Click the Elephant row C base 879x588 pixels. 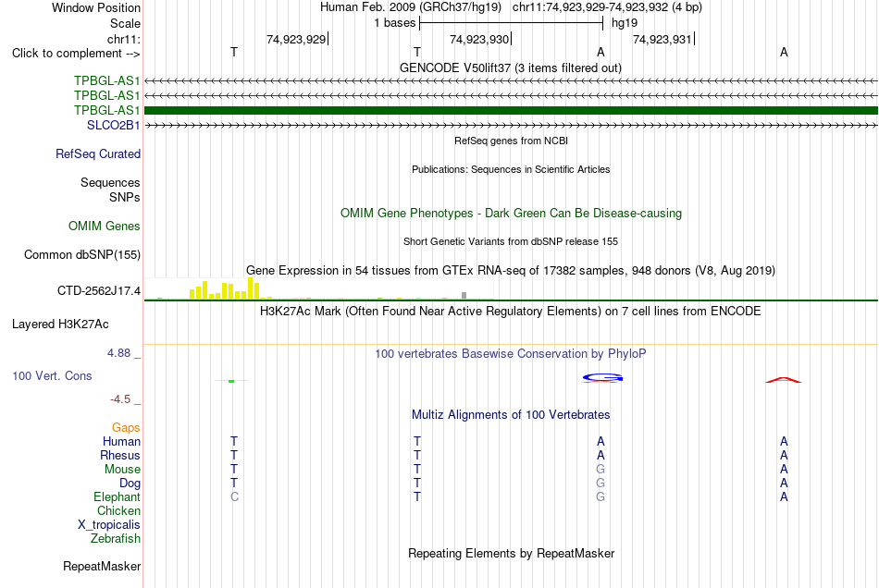pos(234,496)
